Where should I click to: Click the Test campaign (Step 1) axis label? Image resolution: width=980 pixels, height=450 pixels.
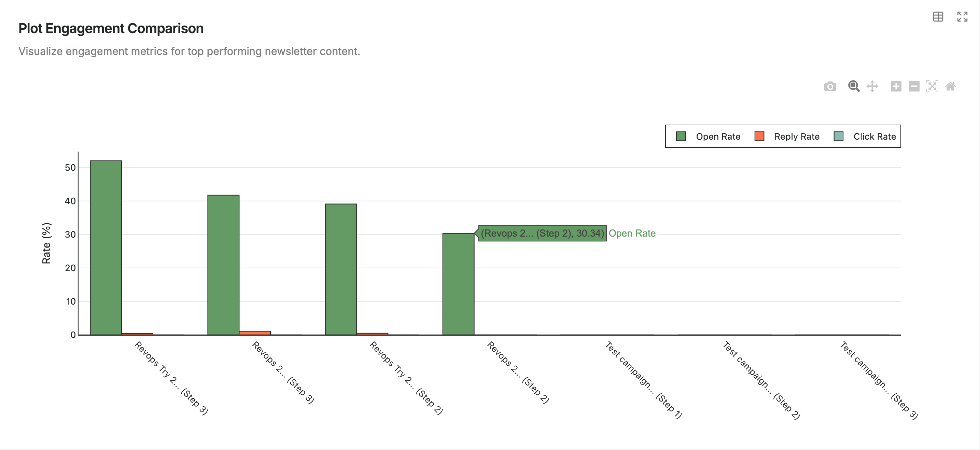tap(644, 380)
